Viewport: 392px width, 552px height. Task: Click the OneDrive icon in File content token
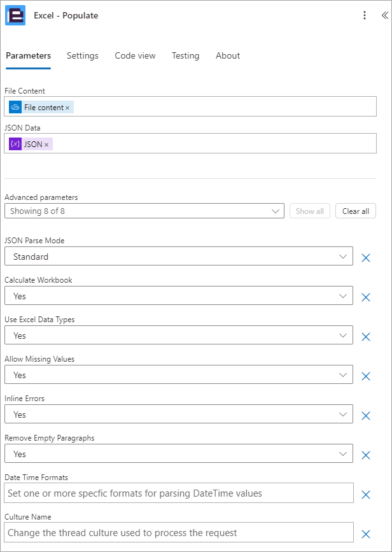(x=15, y=108)
